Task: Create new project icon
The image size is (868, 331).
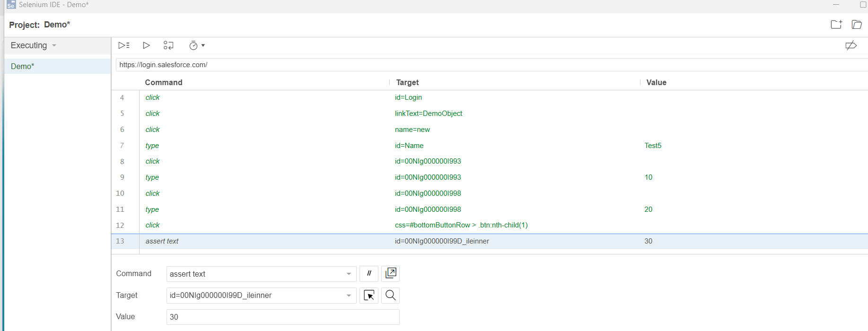Action: coord(836,25)
